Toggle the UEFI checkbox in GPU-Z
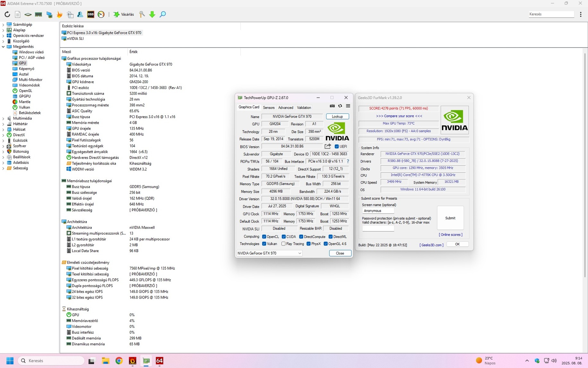The width and height of the screenshot is (588, 368). 337,147
